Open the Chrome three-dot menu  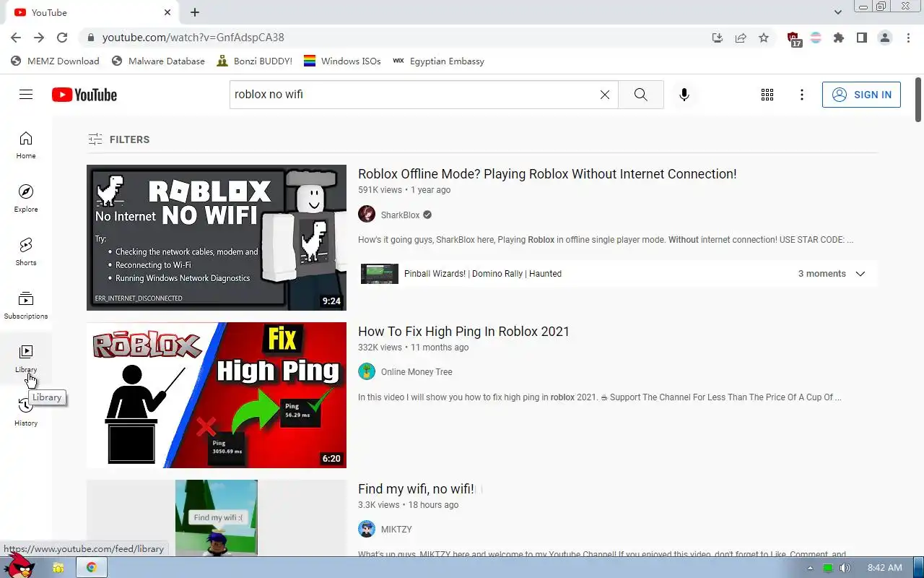[908, 38]
